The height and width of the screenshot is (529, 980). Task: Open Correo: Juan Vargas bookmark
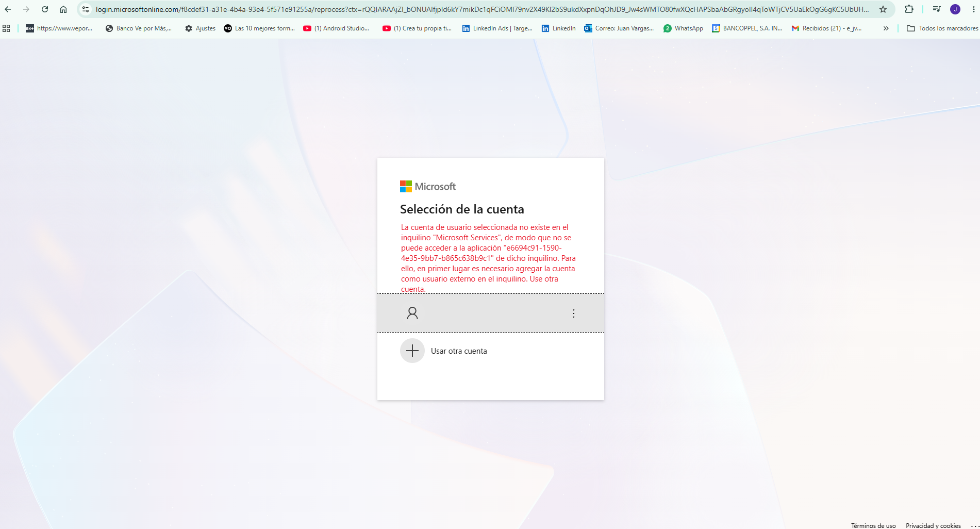619,28
